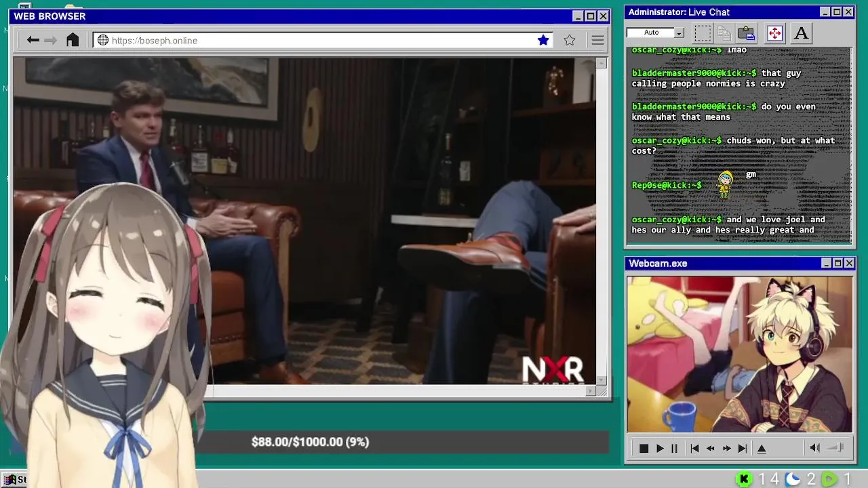The image size is (868, 488).
Task: Click the briefcase paste icon in Live Chat
Action: click(747, 33)
